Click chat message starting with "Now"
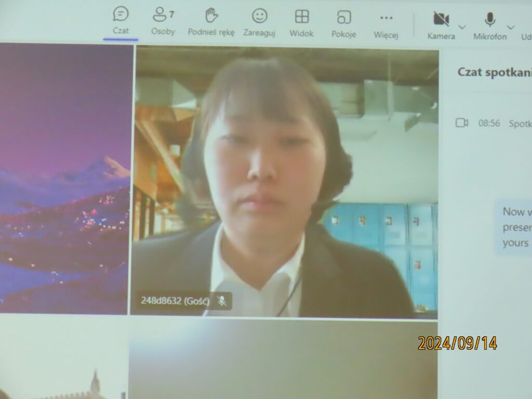The width and height of the screenshot is (532, 399). (x=514, y=227)
